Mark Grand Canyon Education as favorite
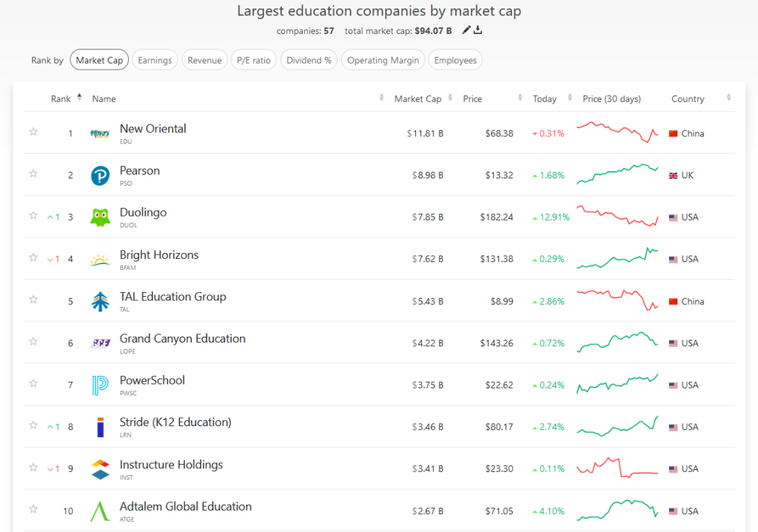Image resolution: width=758 pixels, height=532 pixels. 33,341
